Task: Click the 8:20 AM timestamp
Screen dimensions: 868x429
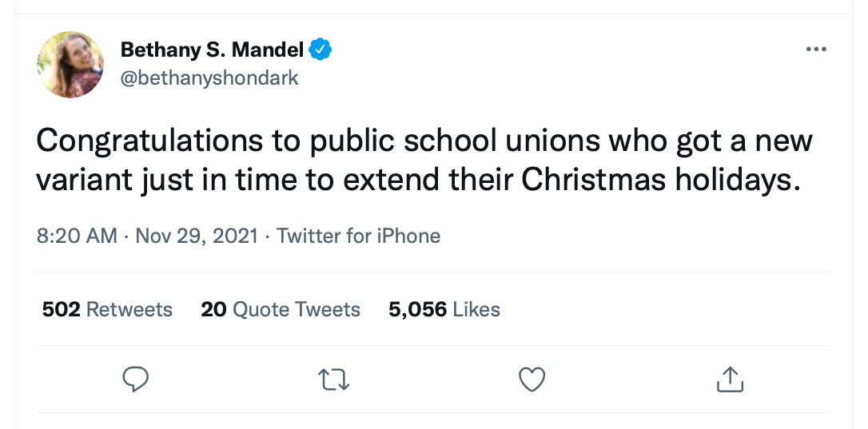Action: click(x=77, y=236)
